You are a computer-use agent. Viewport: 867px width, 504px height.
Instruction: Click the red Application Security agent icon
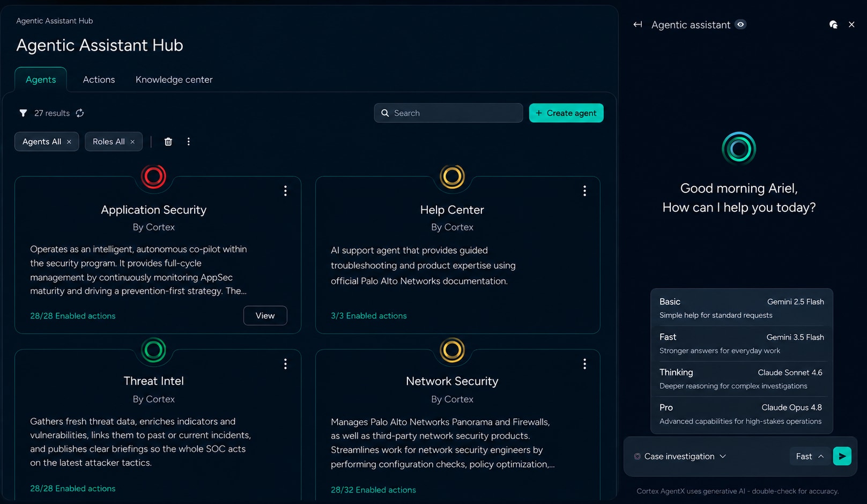pos(153,176)
